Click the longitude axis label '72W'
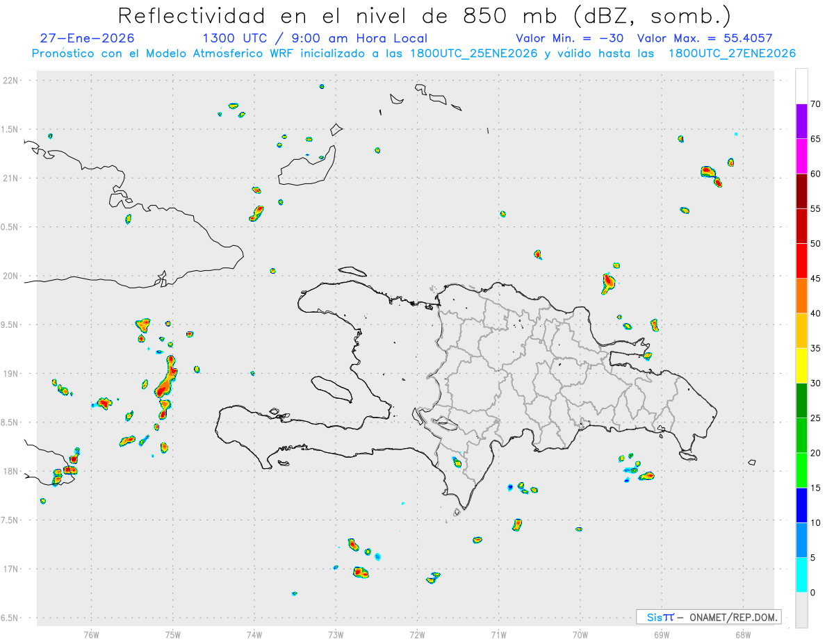The image size is (834, 644). point(417,634)
